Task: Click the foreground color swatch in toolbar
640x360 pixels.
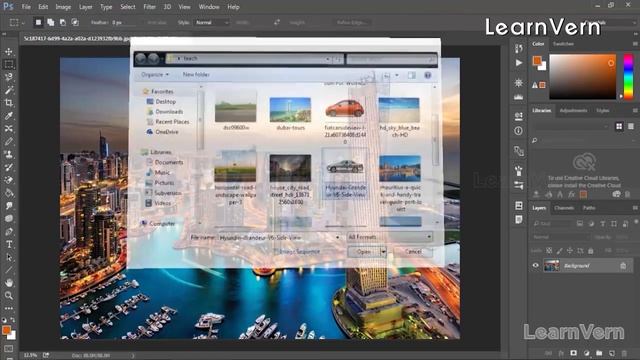Action: pyautogui.click(x=6, y=330)
